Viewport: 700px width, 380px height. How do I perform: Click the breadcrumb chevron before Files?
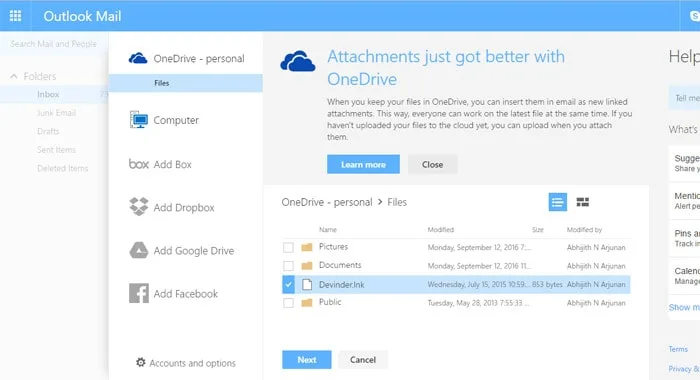click(380, 202)
